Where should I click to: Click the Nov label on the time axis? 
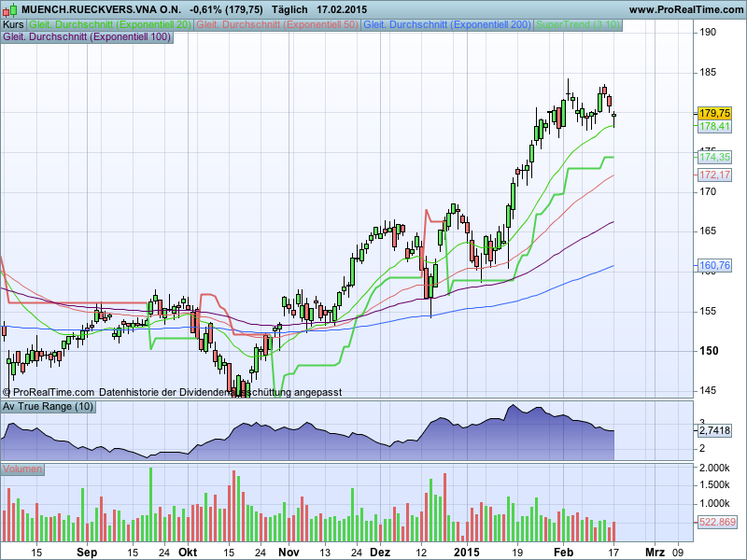(289, 553)
